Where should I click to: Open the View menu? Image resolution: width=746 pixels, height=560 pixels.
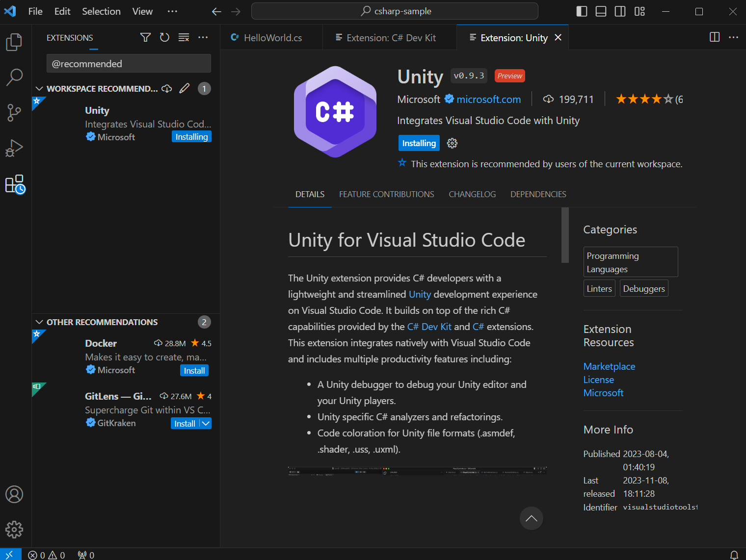coord(142,11)
